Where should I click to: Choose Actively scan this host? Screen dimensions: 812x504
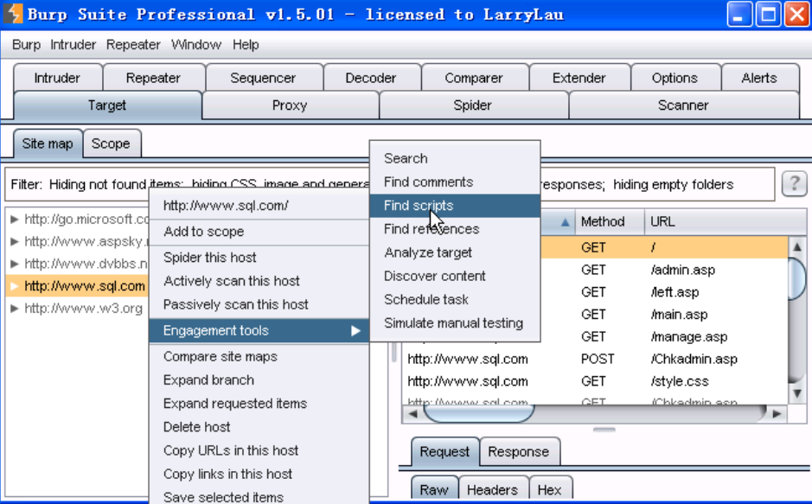[259, 281]
